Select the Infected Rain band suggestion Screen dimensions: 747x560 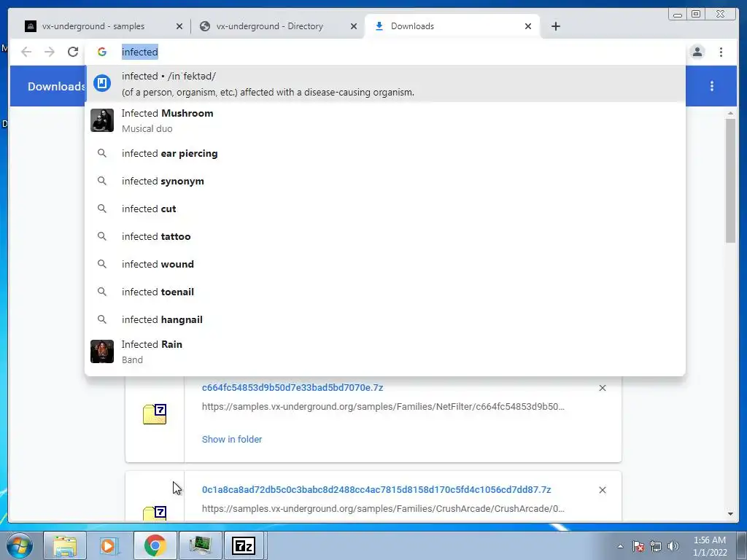click(385, 351)
